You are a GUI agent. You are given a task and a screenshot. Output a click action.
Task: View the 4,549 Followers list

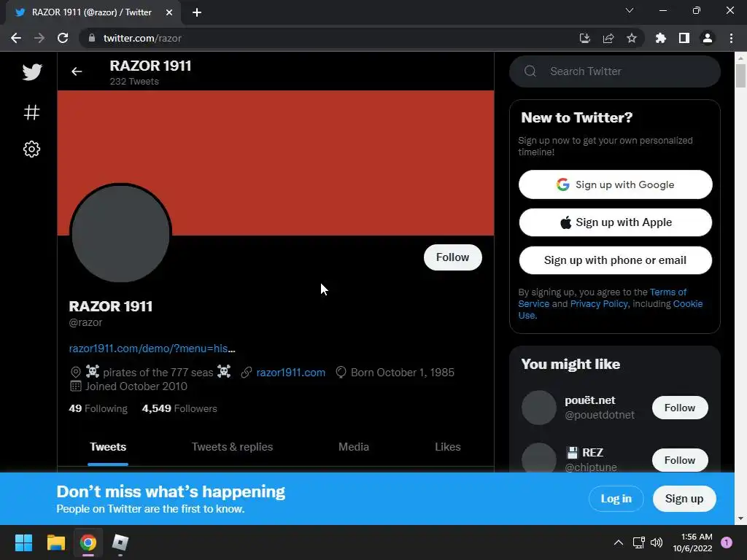click(x=179, y=408)
